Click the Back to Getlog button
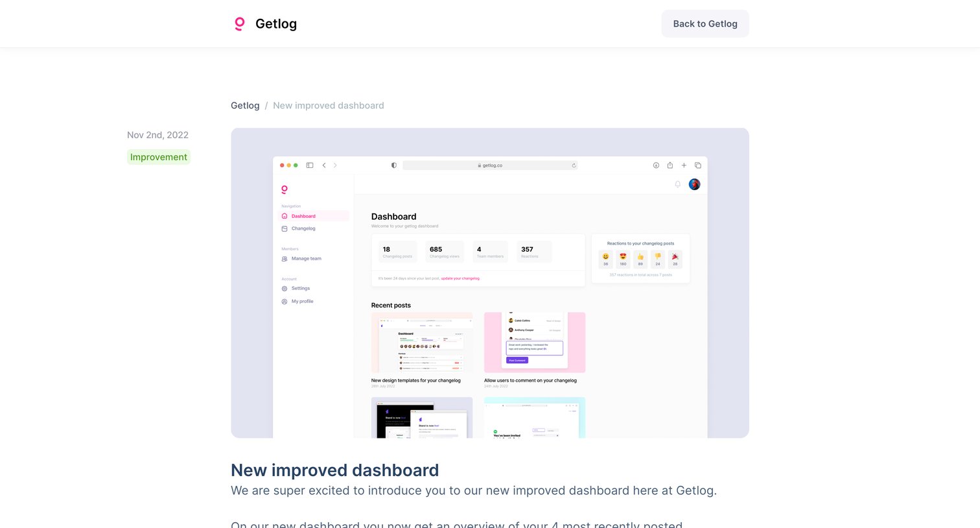 tap(705, 24)
